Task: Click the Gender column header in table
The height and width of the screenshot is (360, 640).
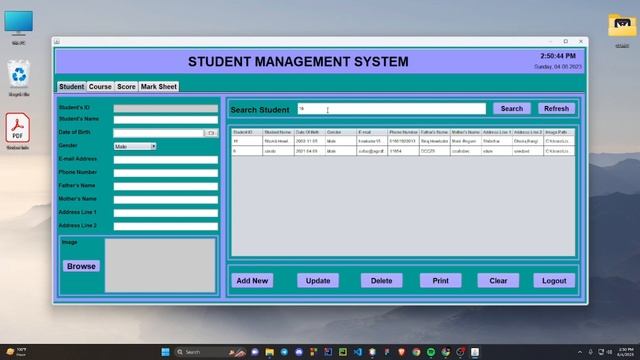Action: pos(341,132)
